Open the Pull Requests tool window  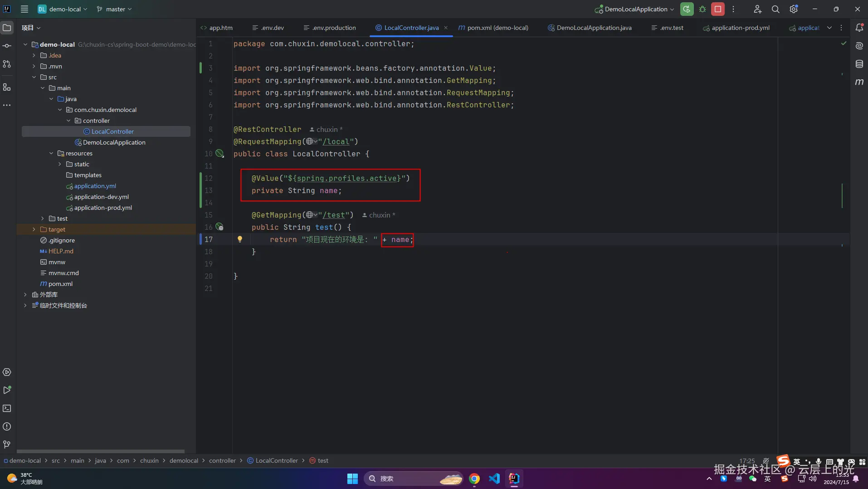click(7, 64)
